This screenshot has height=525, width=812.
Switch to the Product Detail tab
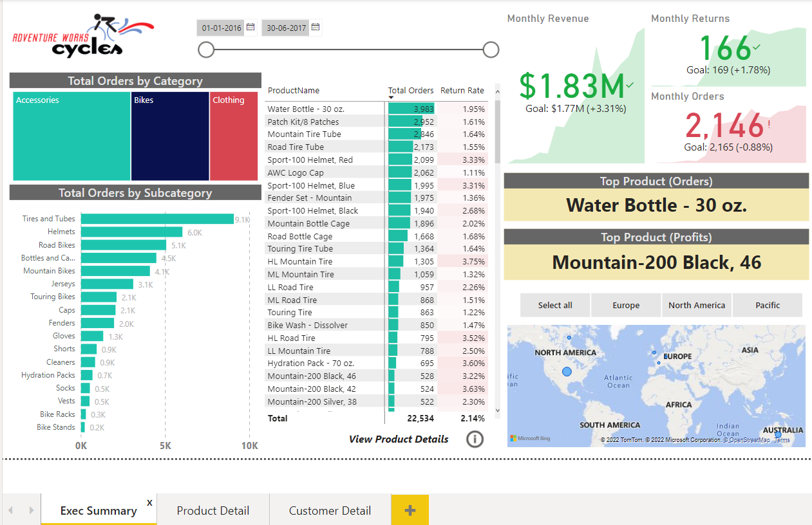[213, 510]
